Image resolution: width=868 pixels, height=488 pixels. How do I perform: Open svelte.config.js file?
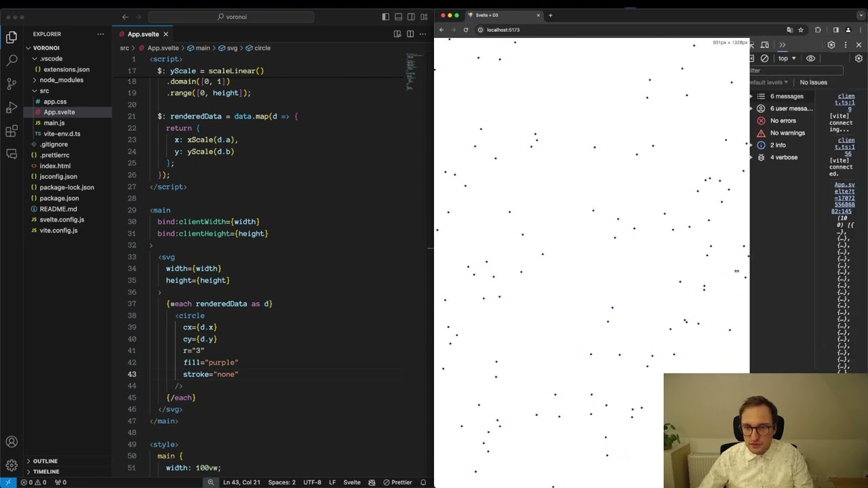pos(62,220)
